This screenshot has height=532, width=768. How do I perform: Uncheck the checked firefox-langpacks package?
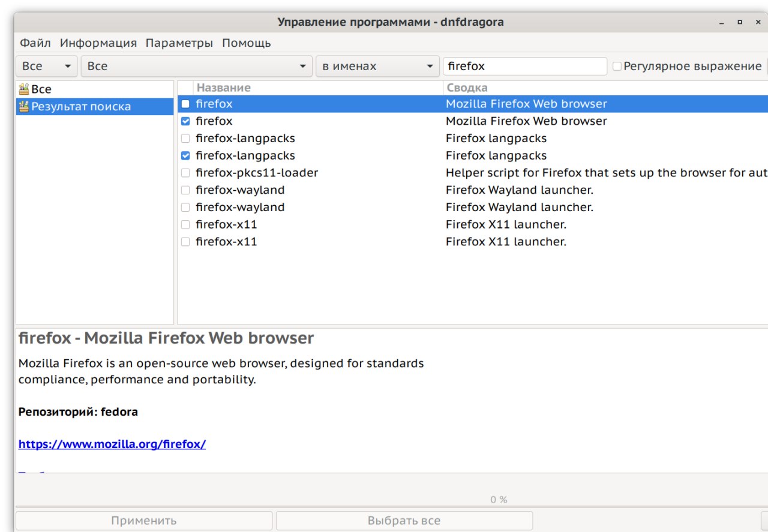coord(185,156)
